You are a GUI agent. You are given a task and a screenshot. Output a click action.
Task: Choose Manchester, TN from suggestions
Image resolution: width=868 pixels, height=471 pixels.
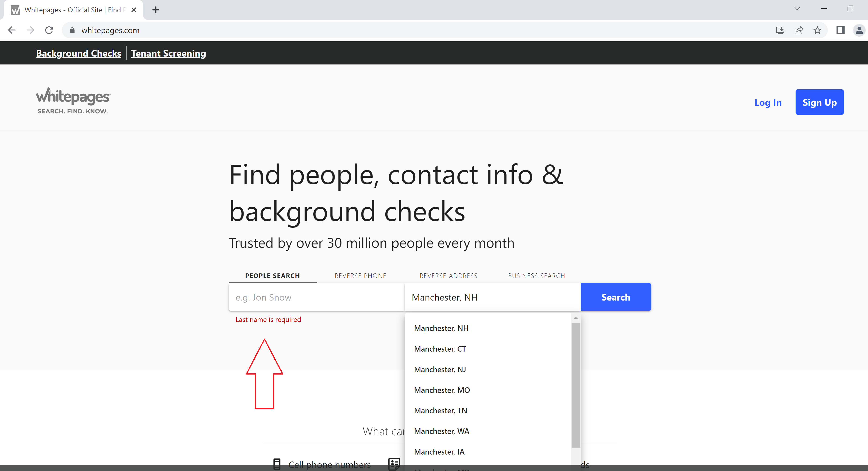point(488,410)
